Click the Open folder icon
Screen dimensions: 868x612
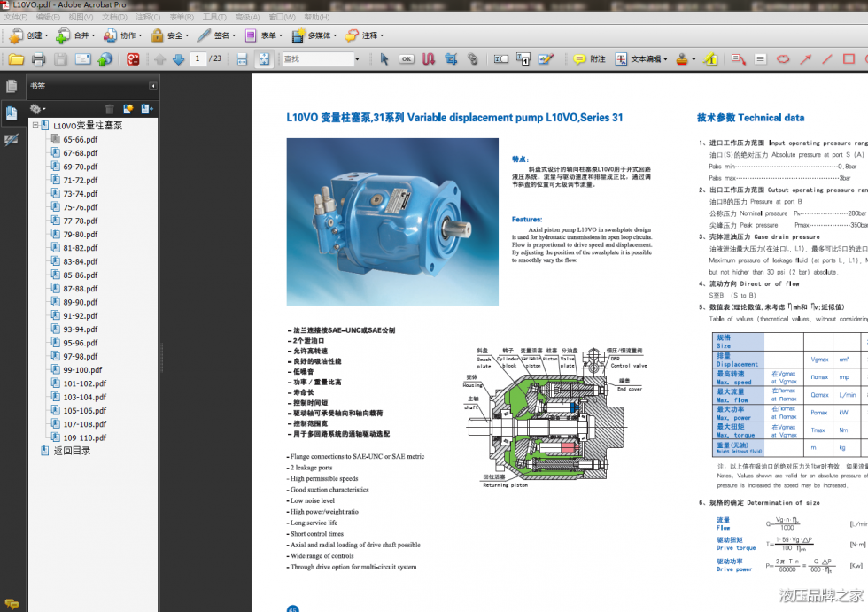coord(16,59)
